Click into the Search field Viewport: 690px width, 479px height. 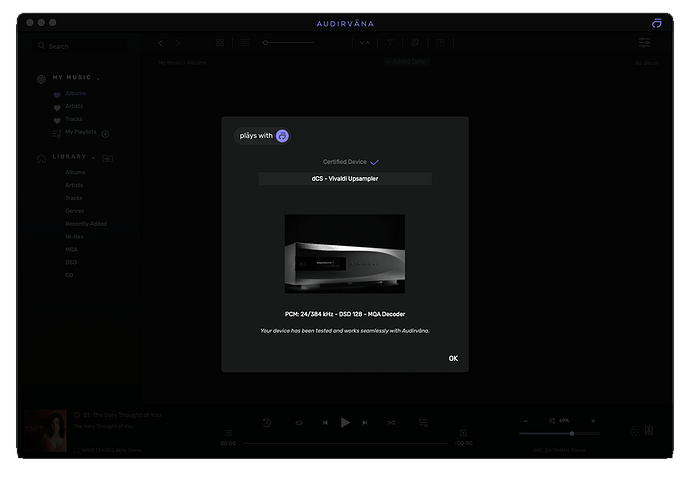(x=81, y=46)
